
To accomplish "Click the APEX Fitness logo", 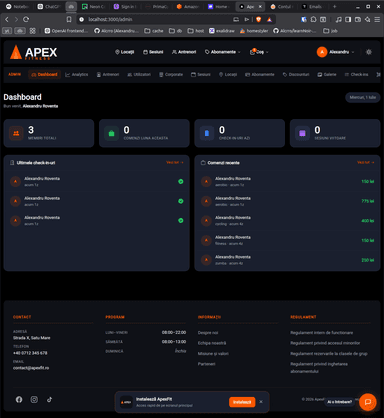I will [33, 52].
